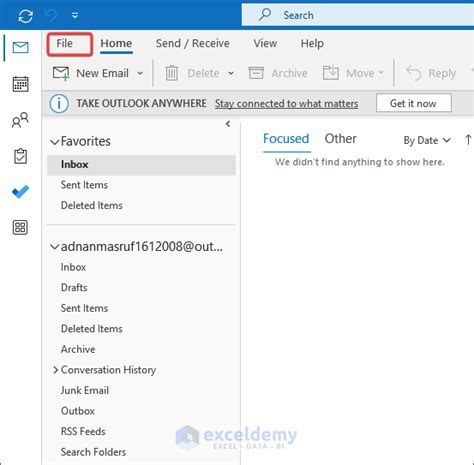Select Inbox under Favorites
Image resolution: width=474 pixels, height=465 pixels.
[x=141, y=165]
